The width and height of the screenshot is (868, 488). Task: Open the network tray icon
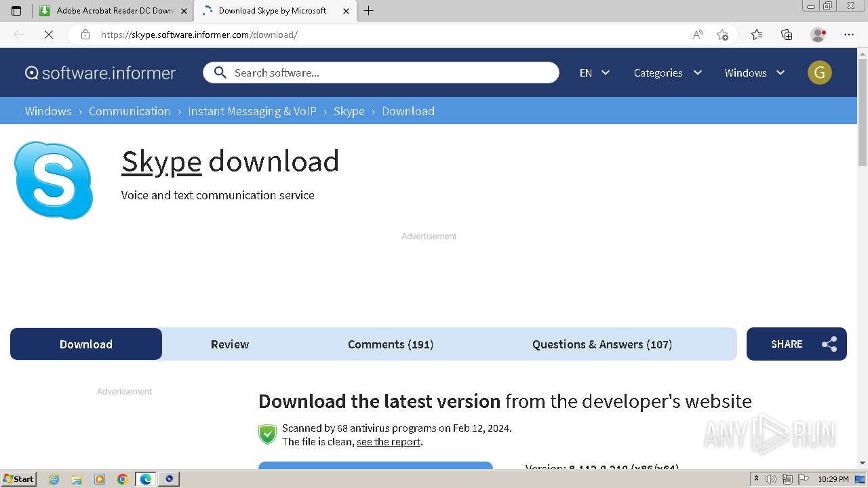tap(787, 479)
